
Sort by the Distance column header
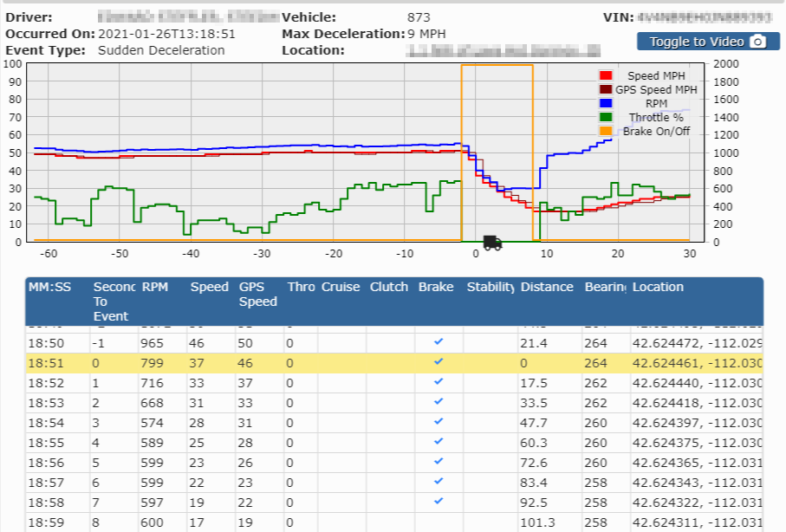pos(547,287)
